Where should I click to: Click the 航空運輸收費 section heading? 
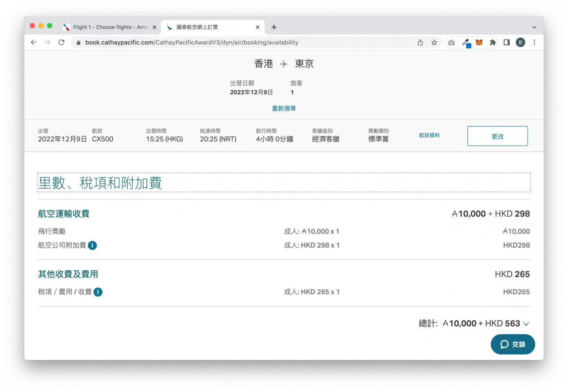click(x=64, y=214)
